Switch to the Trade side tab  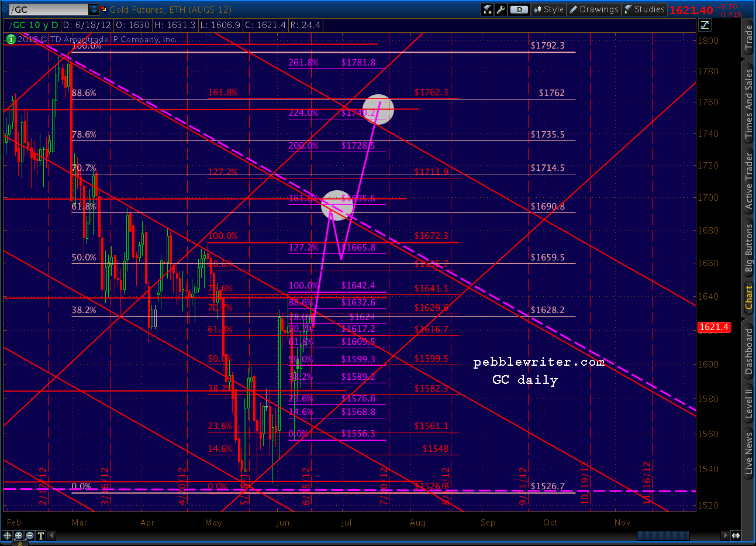[748, 38]
